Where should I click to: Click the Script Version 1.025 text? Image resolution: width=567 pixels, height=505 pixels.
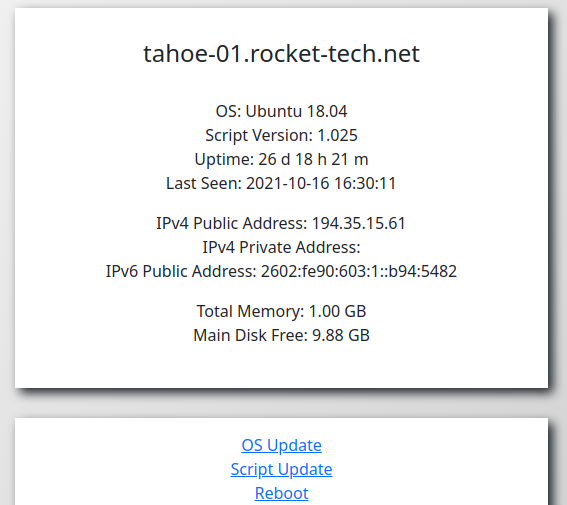click(281, 136)
